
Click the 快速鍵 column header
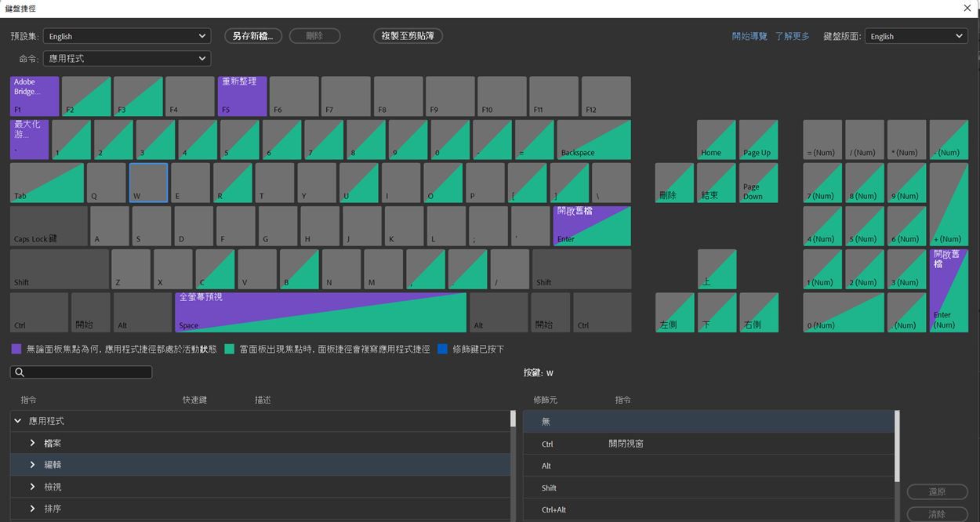click(x=194, y=400)
